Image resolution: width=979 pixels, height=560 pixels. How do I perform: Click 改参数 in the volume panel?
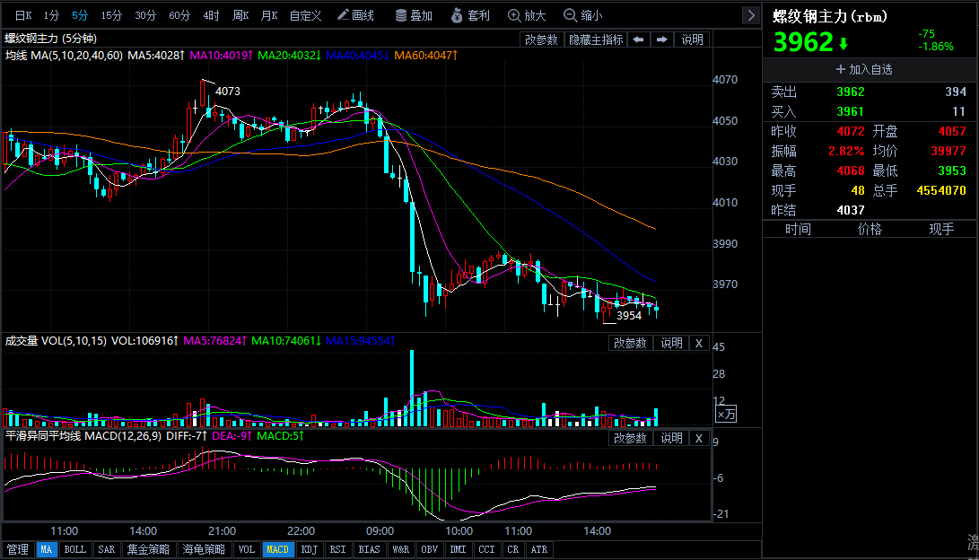coord(630,343)
